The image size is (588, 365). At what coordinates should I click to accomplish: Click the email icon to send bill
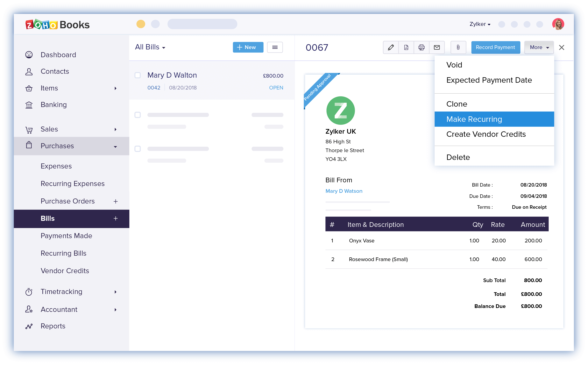click(437, 47)
